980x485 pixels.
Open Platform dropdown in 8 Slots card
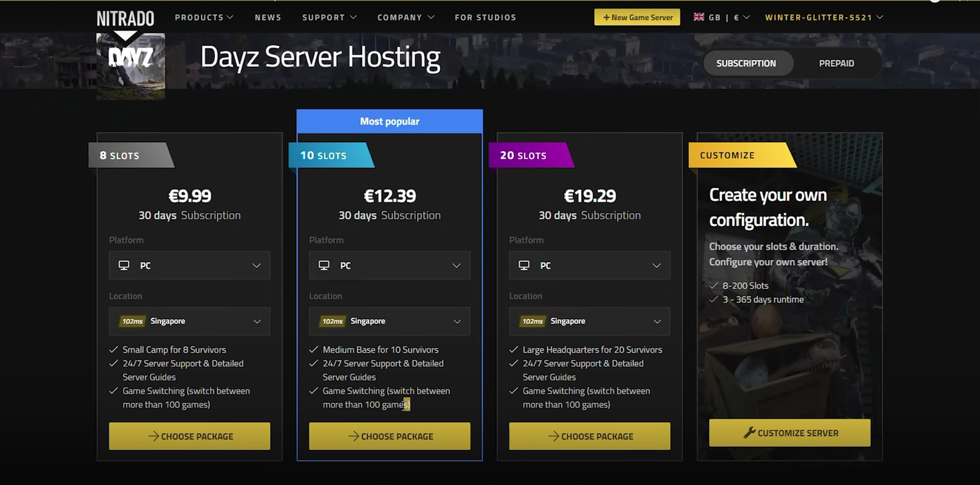coord(189,265)
